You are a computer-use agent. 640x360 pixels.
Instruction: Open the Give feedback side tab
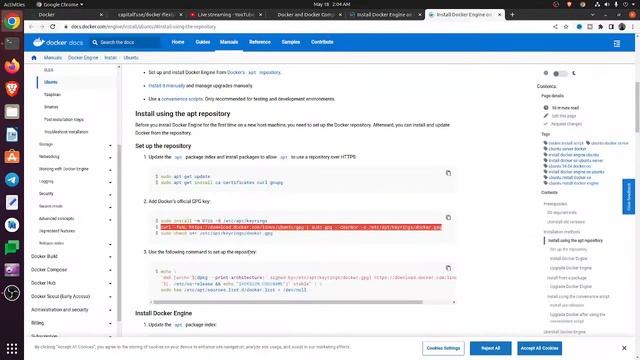point(629,196)
